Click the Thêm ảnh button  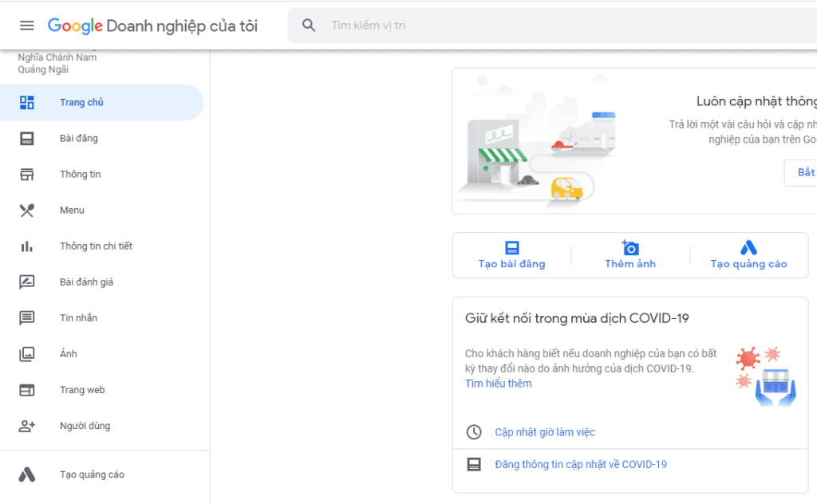pos(630,255)
